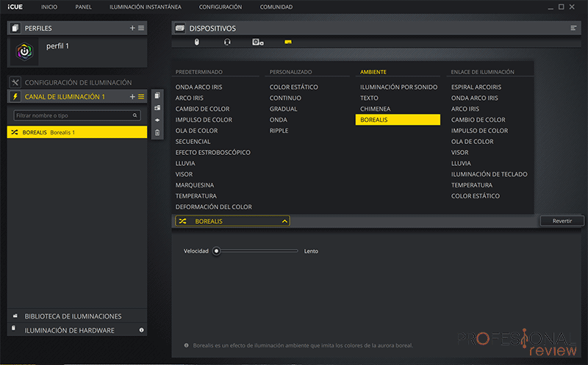This screenshot has width=588, height=365.
Task: Choose Iluminación de Teclado effect
Action: [489, 174]
